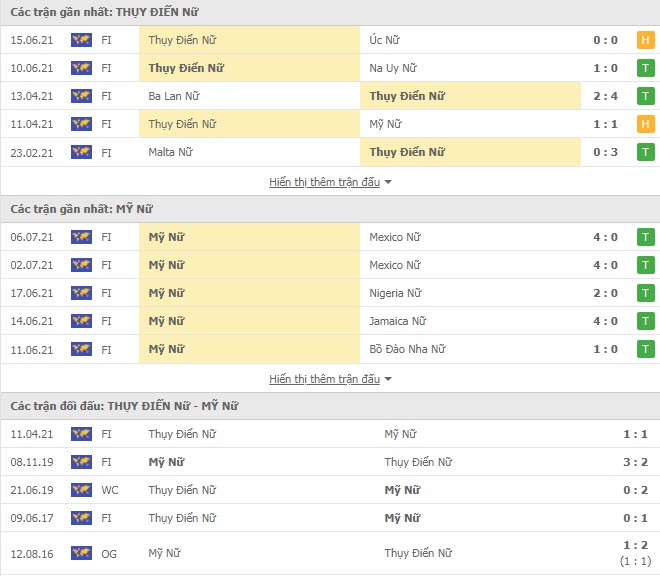
Task: Expand more matches under Thụy Điển Nữ section
Action: tap(324, 182)
